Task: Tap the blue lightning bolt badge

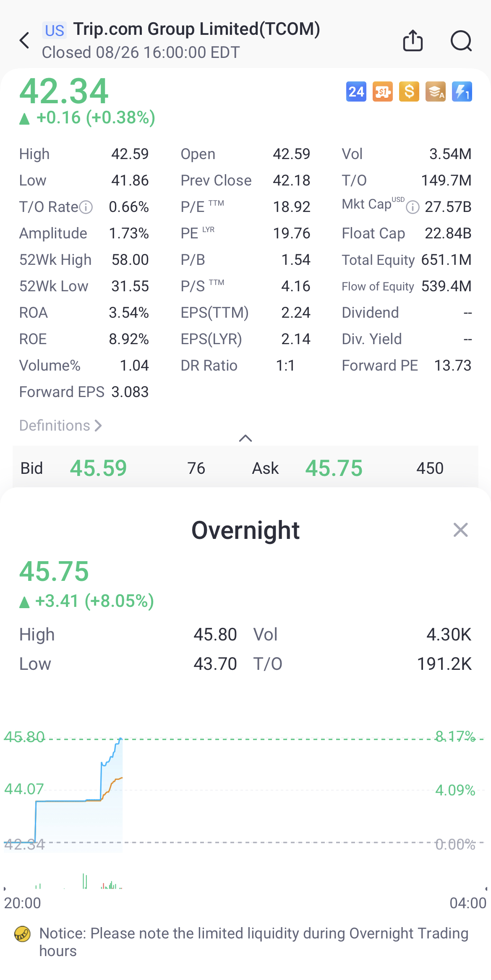Action: 462,91
